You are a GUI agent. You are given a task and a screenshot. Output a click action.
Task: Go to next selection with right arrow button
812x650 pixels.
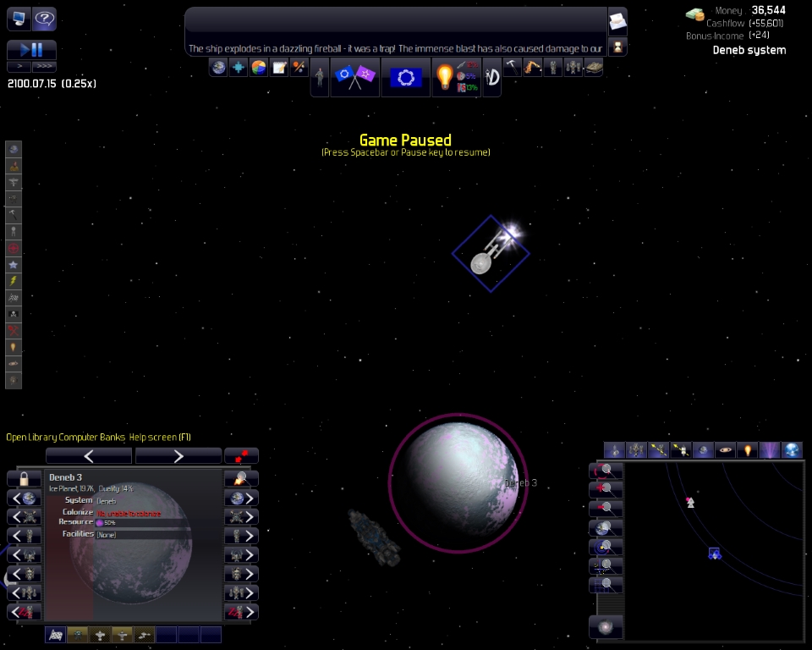click(178, 456)
